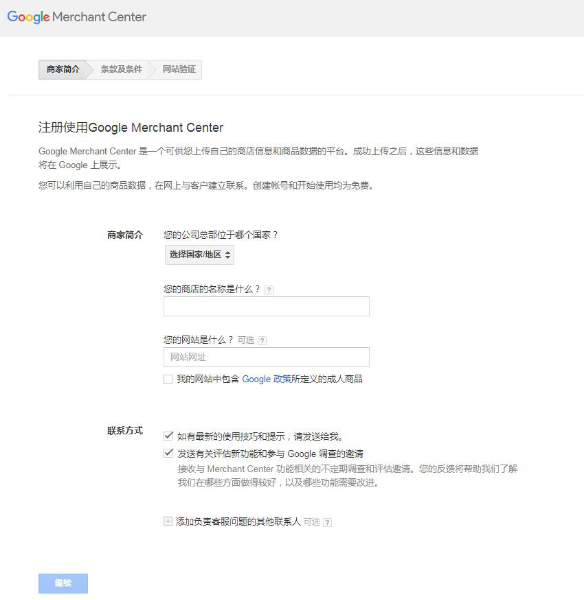Select the 网站验证 step tab
584x600 pixels.
pyautogui.click(x=179, y=69)
